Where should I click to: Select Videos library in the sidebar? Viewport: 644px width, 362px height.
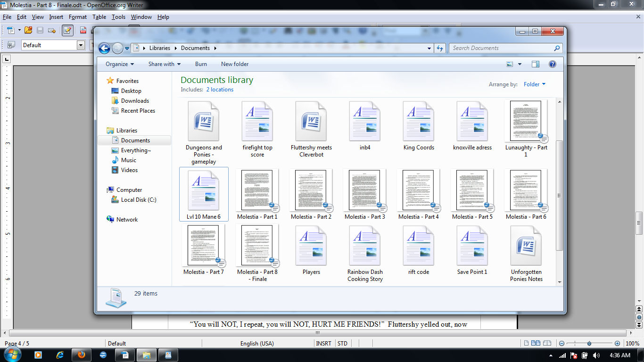(129, 170)
